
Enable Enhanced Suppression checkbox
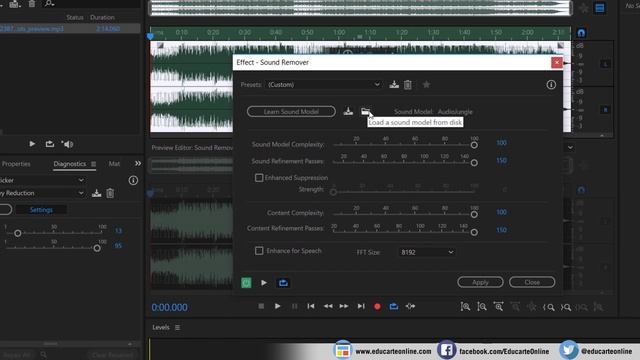click(x=259, y=178)
